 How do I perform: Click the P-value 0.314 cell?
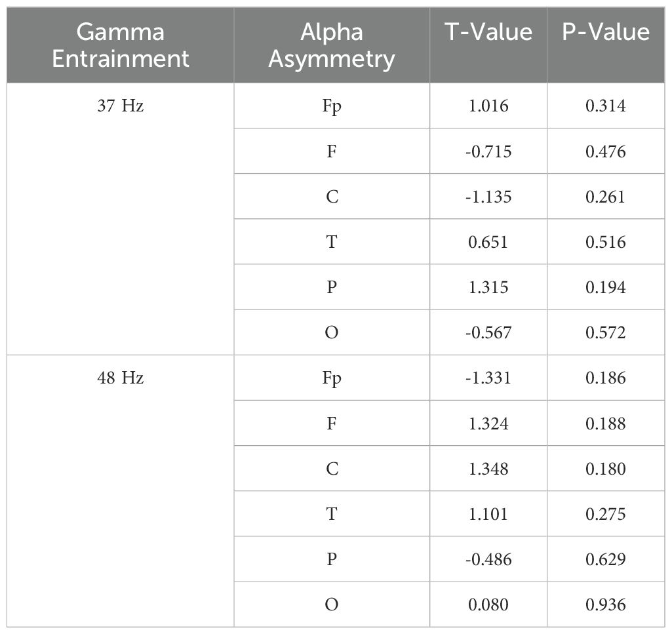(x=606, y=106)
